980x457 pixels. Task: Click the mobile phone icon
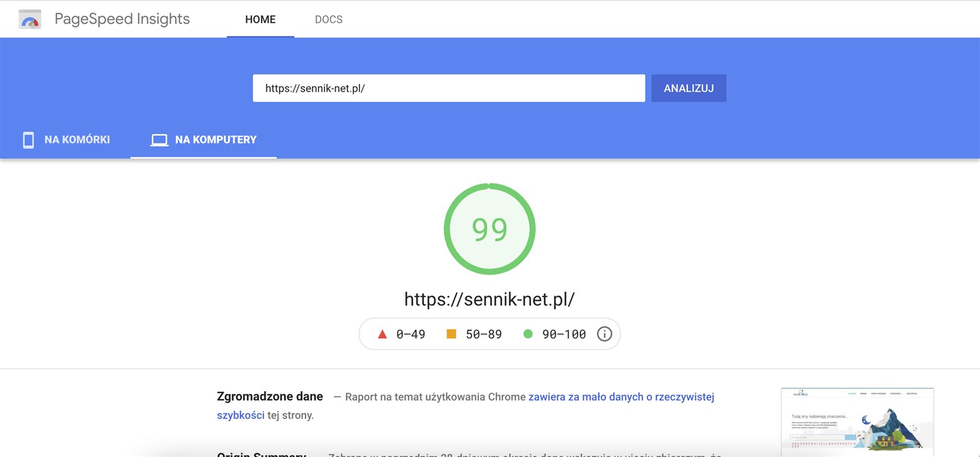[28, 140]
